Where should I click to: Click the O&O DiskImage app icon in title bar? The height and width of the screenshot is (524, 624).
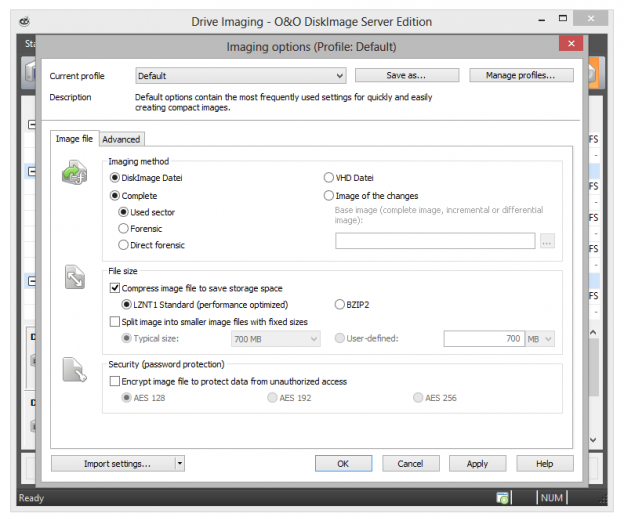[24, 21]
